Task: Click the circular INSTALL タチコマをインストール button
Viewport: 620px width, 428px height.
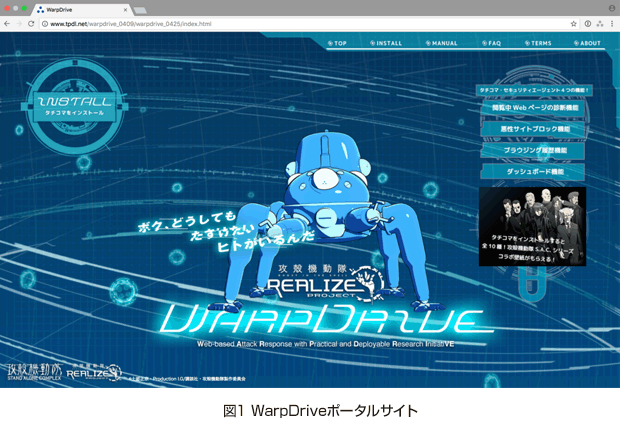Action: coord(74,106)
